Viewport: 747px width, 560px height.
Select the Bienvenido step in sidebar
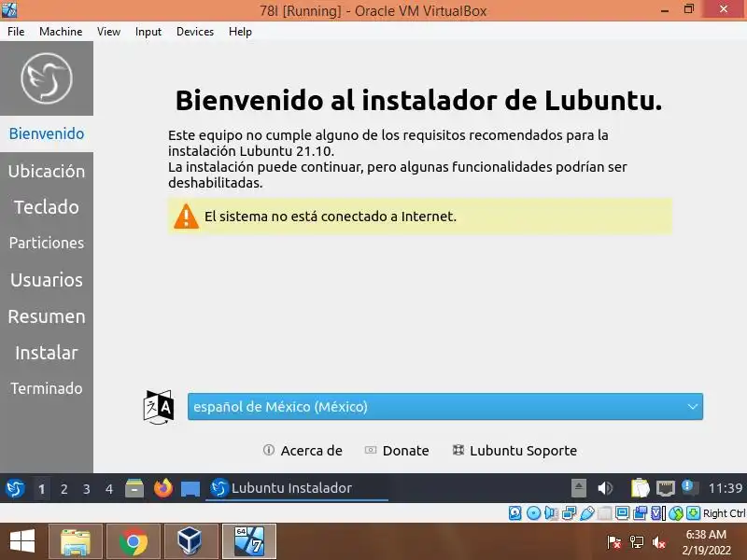(x=47, y=133)
